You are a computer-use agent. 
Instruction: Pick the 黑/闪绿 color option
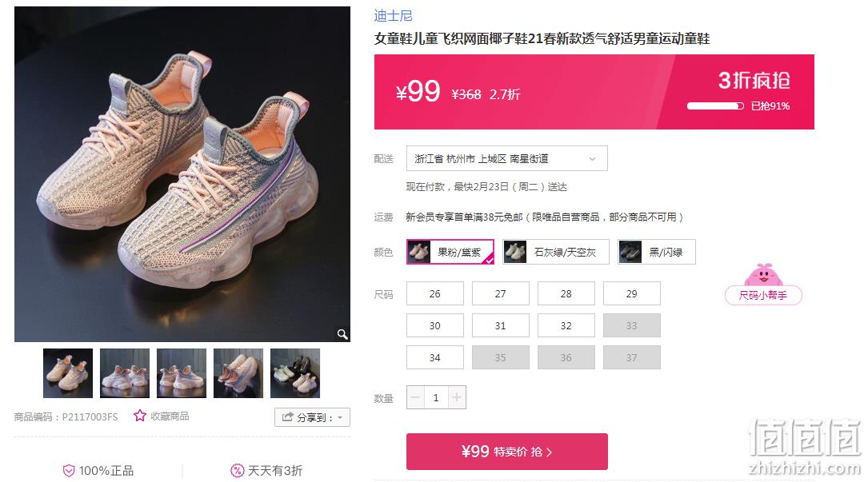point(657,252)
